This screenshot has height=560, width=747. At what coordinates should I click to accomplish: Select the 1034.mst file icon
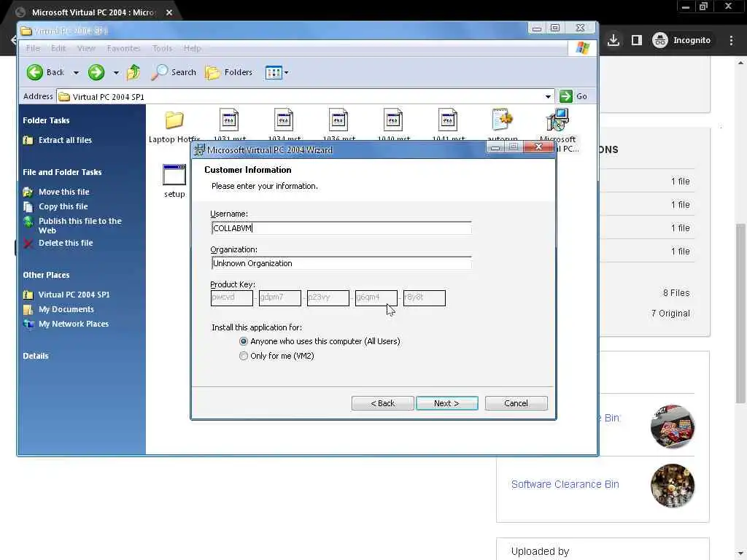point(284,120)
